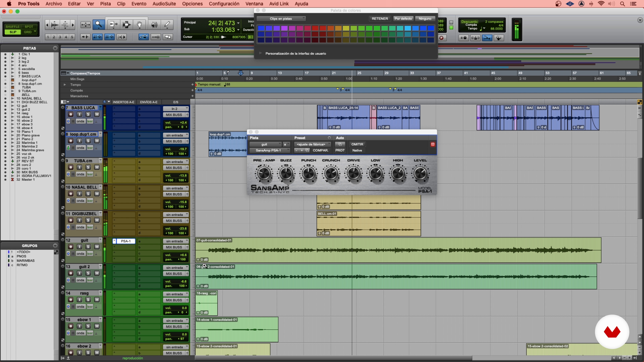Select zoom preset 3
This screenshot has height=362, width=644.
(x=60, y=37)
